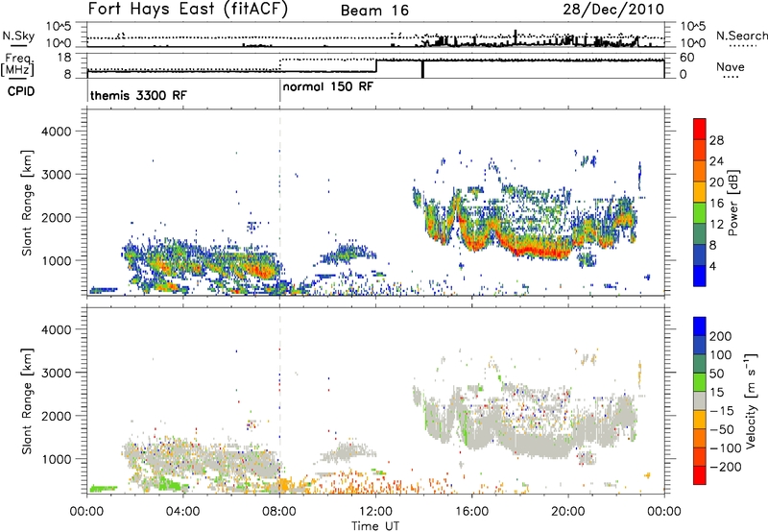Click the 'Fort Hays East (fitACF)' title
This screenshot has height=532, width=768.
coord(188,10)
